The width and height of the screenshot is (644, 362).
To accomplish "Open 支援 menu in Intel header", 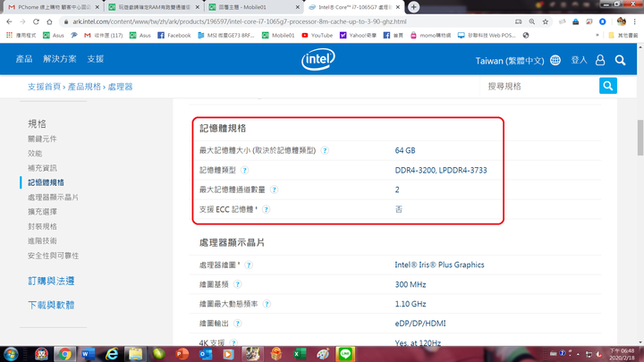I will pos(96,59).
